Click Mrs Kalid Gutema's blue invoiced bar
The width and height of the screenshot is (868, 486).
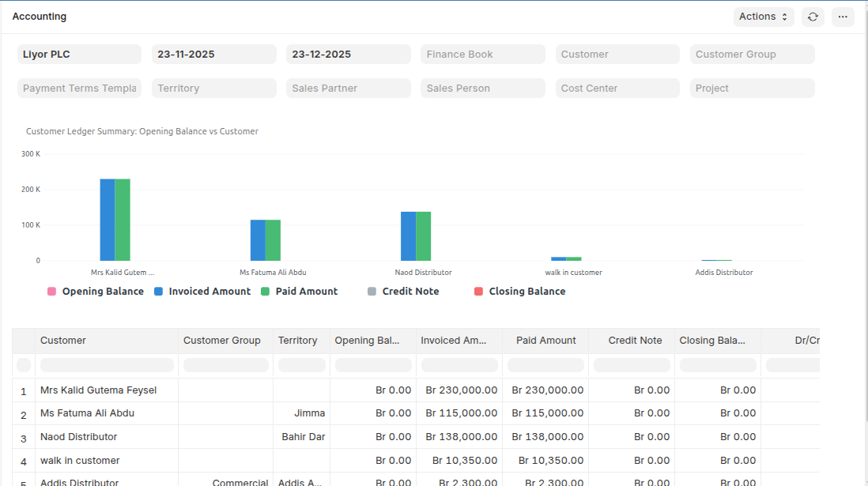(108, 220)
